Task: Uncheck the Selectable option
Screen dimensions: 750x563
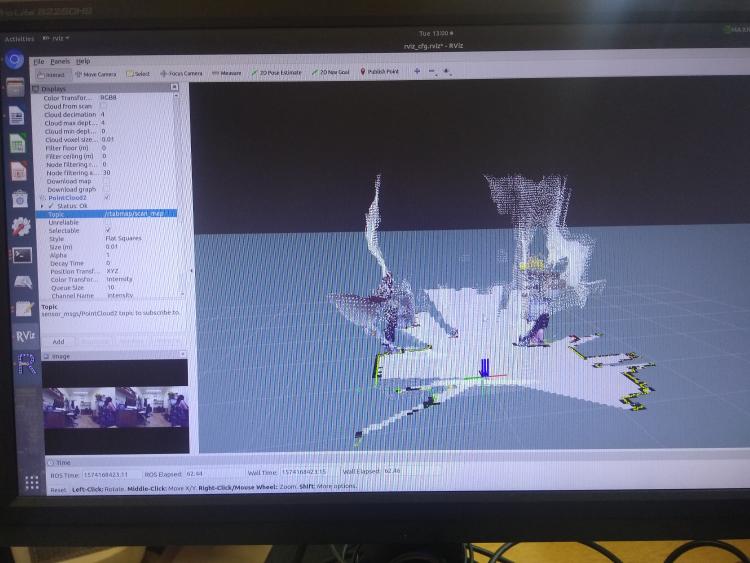Action: [107, 231]
